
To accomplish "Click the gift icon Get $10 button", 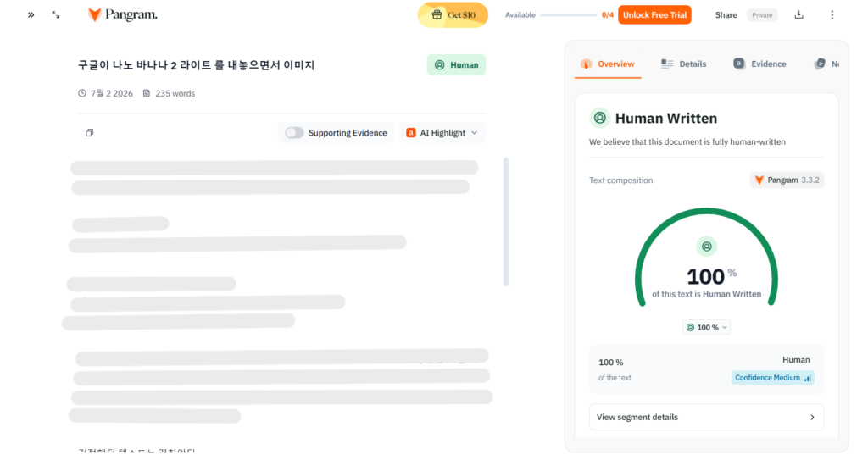I will pyautogui.click(x=453, y=15).
